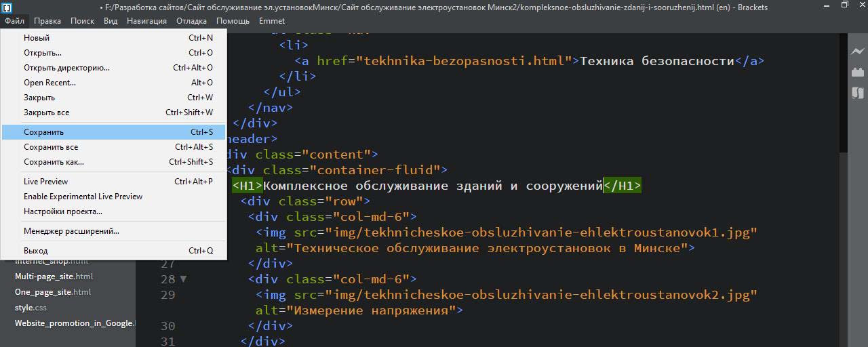Choose Менеджер расширений... menu item
Screen dimensions: 868x347
(71, 231)
